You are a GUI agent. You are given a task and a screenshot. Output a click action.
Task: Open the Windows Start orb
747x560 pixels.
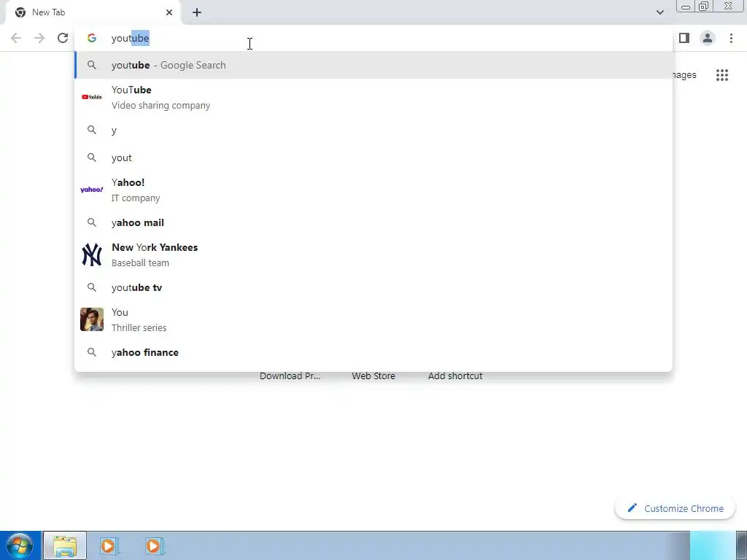click(x=20, y=545)
